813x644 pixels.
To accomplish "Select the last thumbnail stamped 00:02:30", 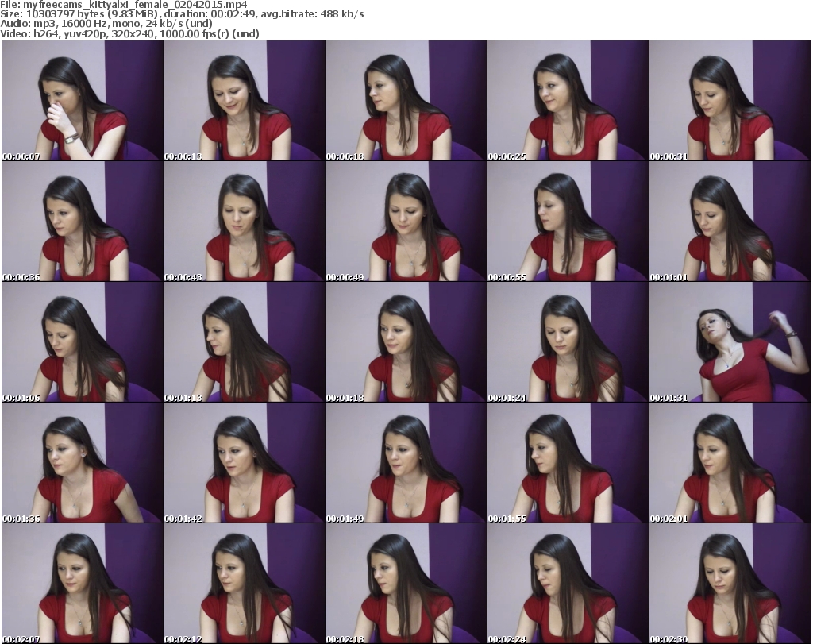I will click(x=730, y=584).
